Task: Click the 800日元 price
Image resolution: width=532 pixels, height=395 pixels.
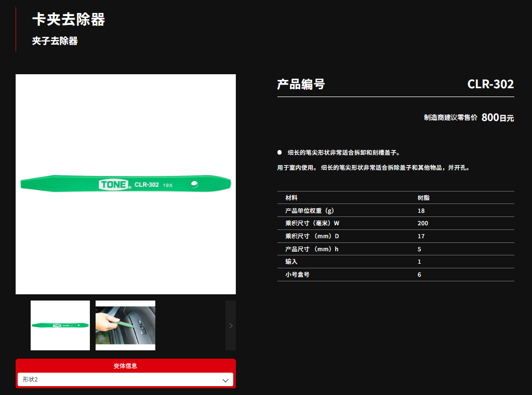Action: point(497,117)
